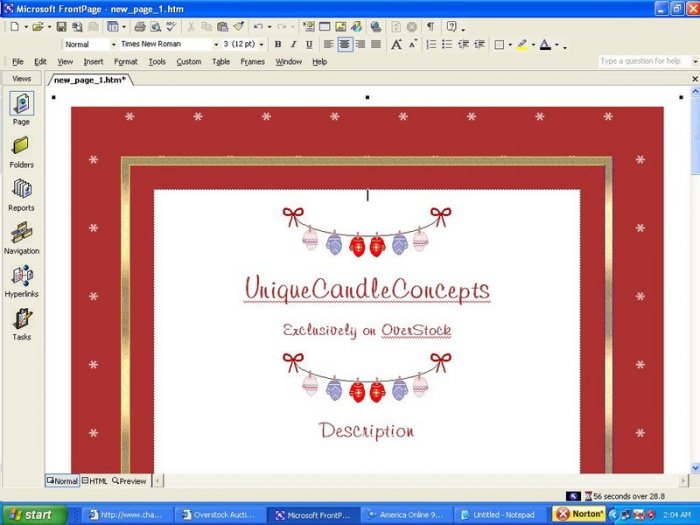700x525 pixels.
Task: Open the Table menu
Action: click(221, 62)
